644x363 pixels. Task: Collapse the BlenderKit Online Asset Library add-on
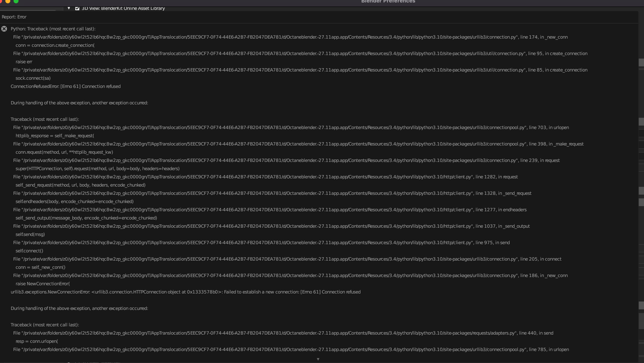coord(69,8)
